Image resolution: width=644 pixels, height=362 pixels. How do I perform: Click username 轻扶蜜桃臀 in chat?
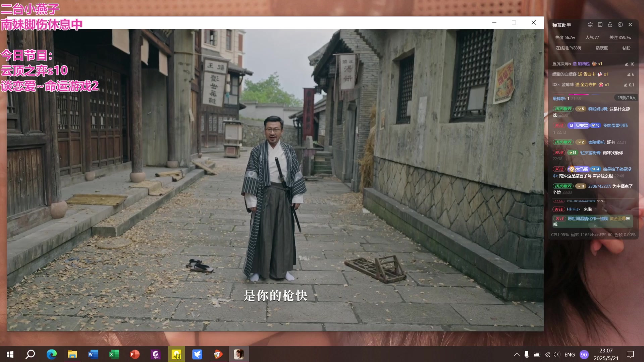pos(590,153)
